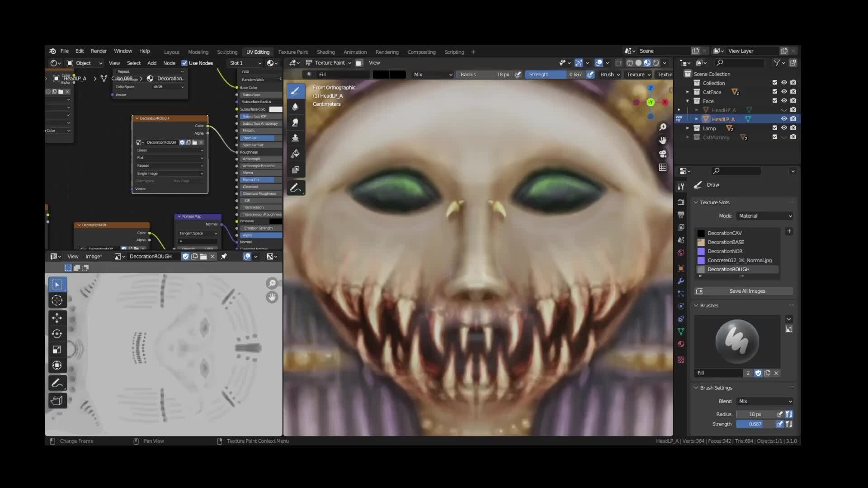Screen dimensions: 868x488
Task: Open the Render Properties tab
Action: [681, 202]
